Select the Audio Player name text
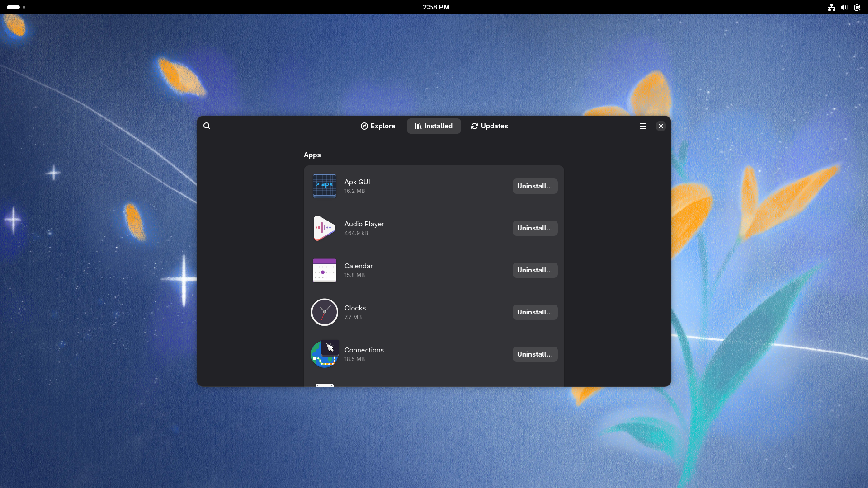This screenshot has width=868, height=488. [364, 224]
